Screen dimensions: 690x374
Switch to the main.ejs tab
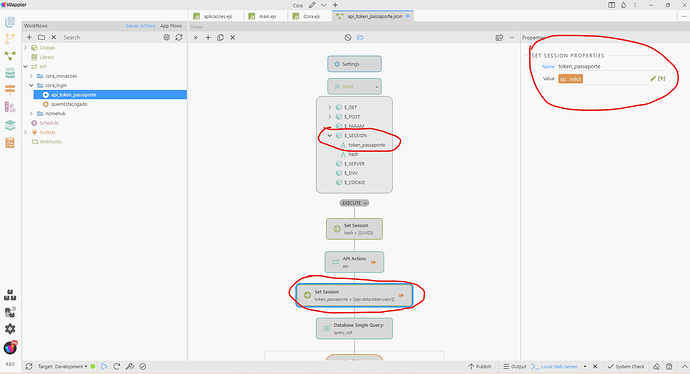[266, 16]
